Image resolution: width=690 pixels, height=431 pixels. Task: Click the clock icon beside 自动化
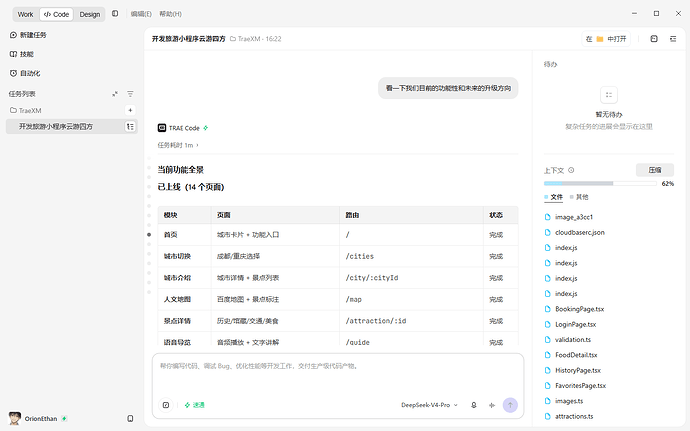[13, 73]
